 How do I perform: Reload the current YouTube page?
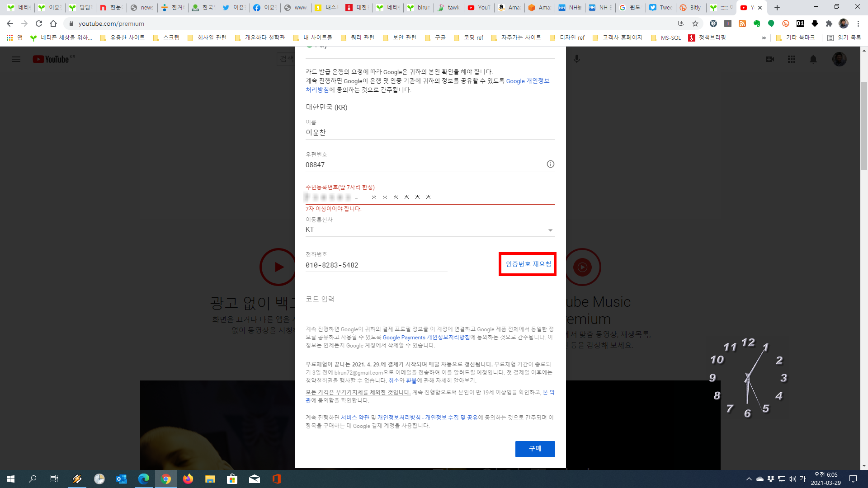point(39,23)
